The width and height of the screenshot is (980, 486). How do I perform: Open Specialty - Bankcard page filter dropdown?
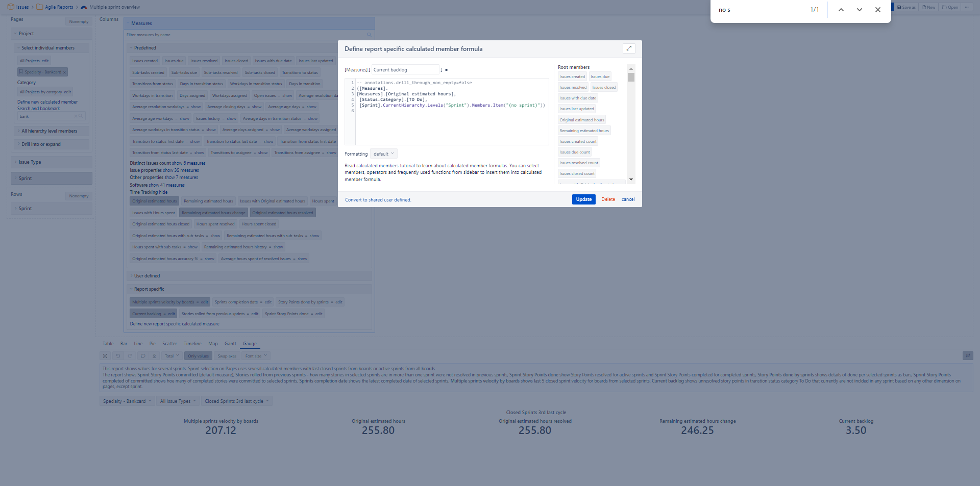127,401
